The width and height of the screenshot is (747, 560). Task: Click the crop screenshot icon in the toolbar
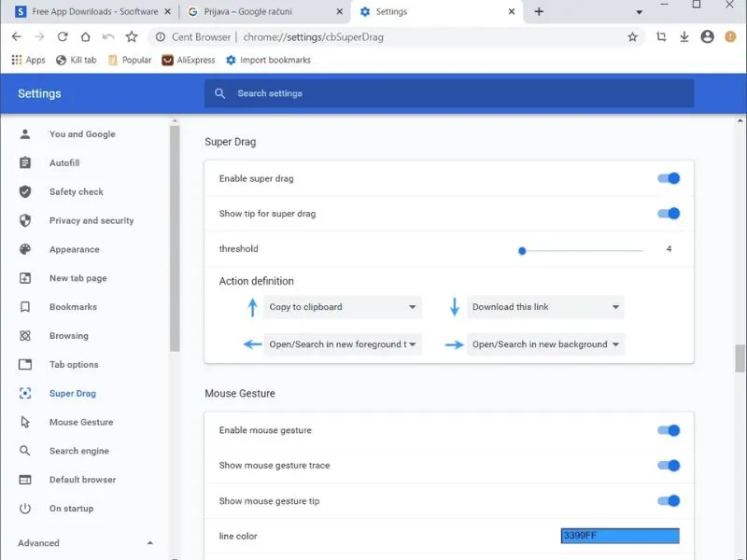[x=661, y=36]
